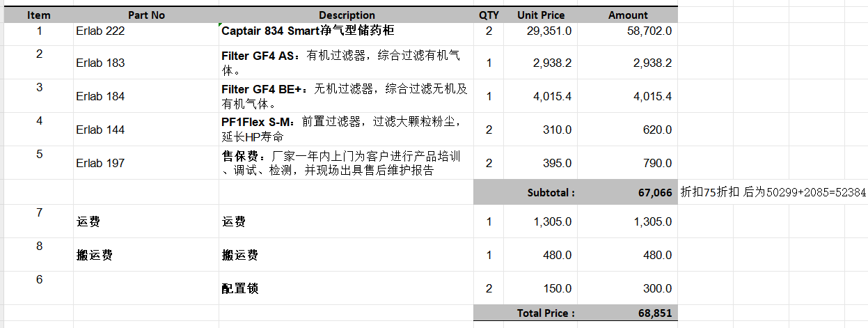Screen dimensions: 868x328
Task: Click the Description column header cell
Action: coord(346,15)
